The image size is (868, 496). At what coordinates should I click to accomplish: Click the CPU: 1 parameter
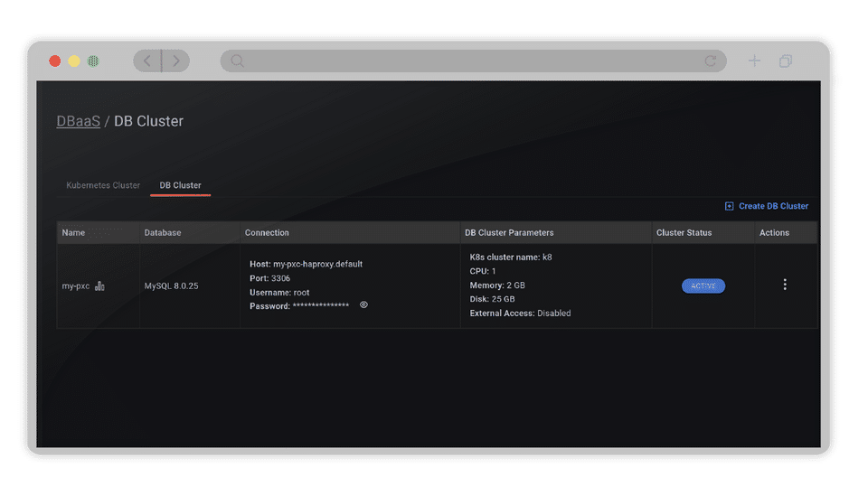point(483,271)
